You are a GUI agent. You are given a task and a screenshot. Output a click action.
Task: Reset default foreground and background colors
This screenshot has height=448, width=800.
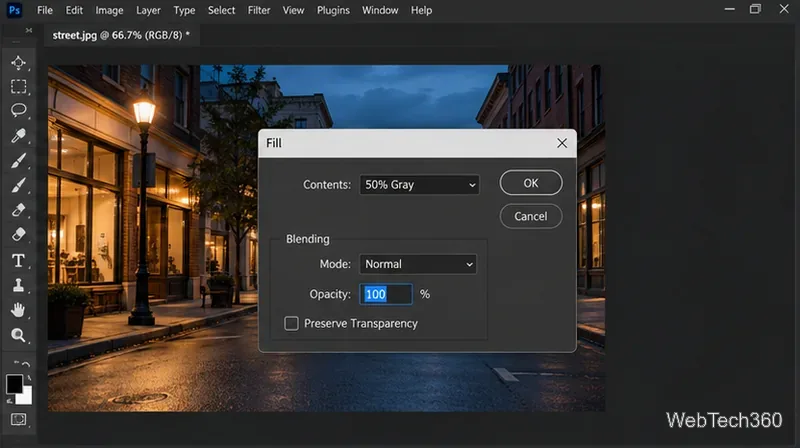[x=9, y=402]
